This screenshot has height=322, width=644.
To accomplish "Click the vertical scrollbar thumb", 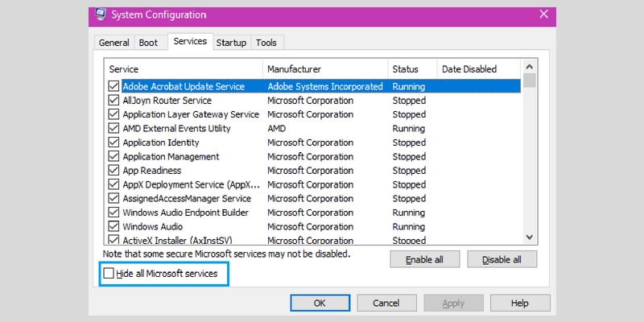I will (530, 80).
